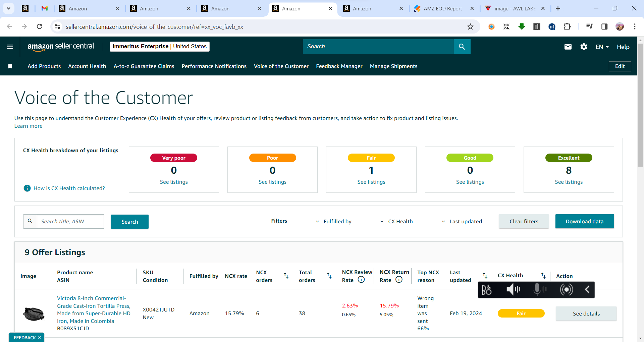Click the search magnifier button in header

[x=462, y=47]
